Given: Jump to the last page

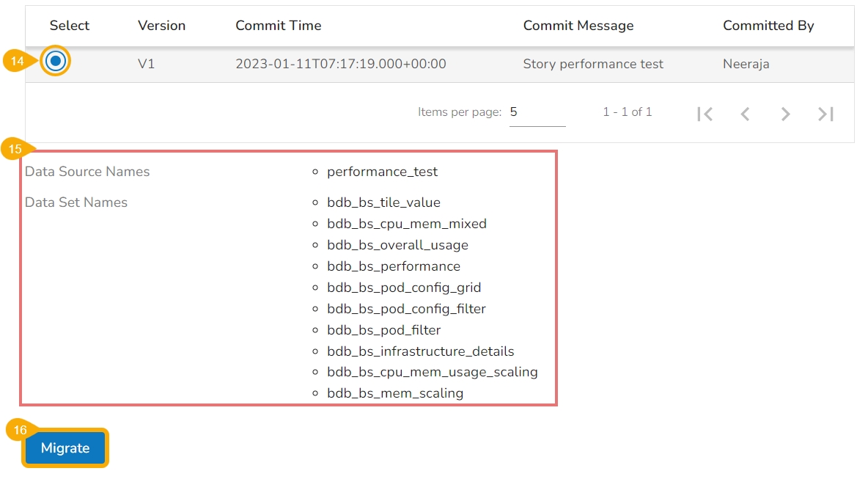Looking at the screenshot, I should point(826,114).
